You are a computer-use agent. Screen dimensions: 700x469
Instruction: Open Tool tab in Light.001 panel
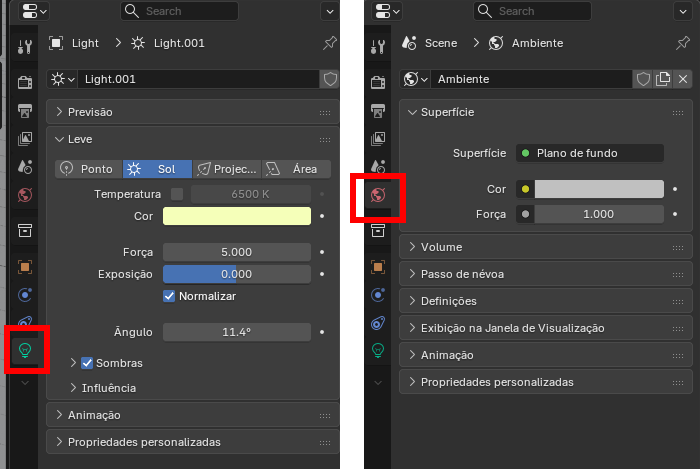tap(25, 46)
